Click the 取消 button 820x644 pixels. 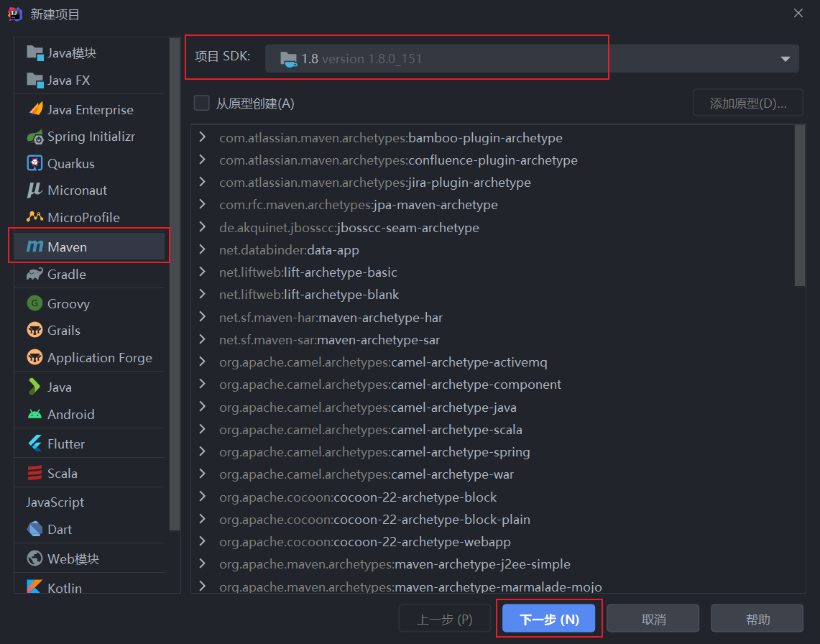pos(653,619)
